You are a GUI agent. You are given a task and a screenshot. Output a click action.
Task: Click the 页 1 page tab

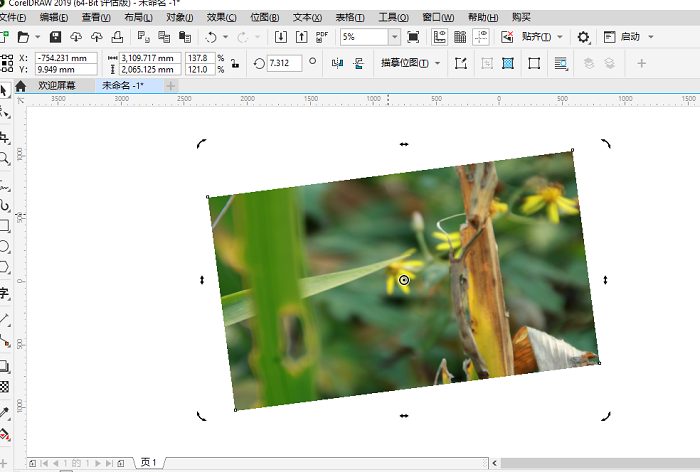tap(148, 463)
